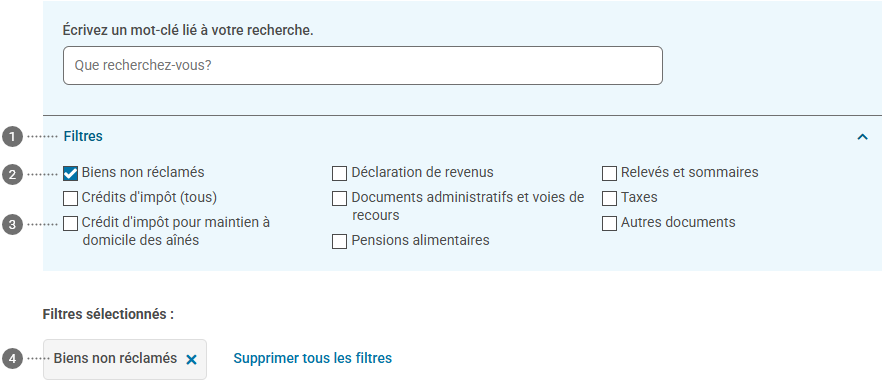This screenshot has width=882, height=381.
Task: Click the numbered marker 3 badge
Action: tap(12, 225)
